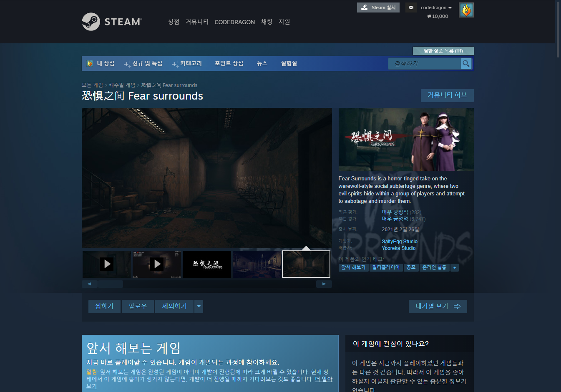Screen dimensions: 561x392
Task: Click the Fear surrounds breadcrumb link
Action: 169,85
